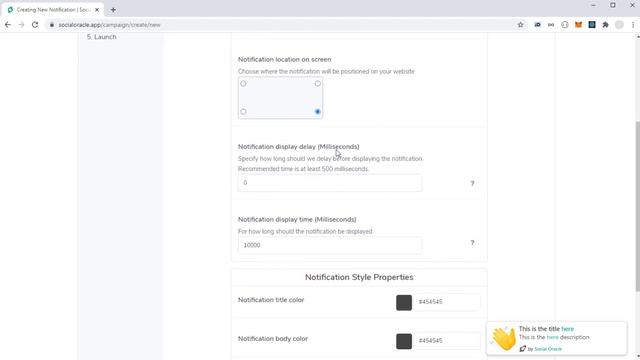640x360 pixels.
Task: Click the notification display time input
Action: (x=330, y=245)
